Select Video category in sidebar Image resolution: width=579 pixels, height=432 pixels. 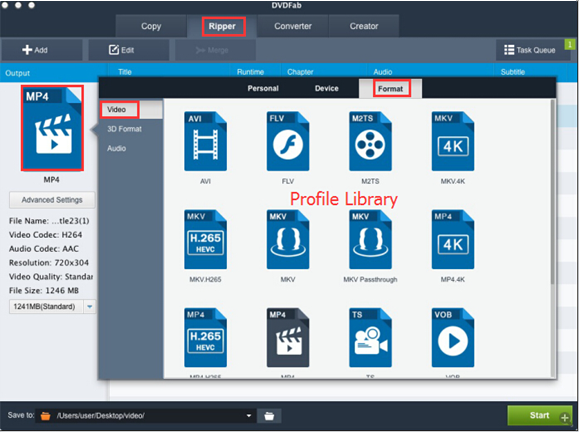pyautogui.click(x=131, y=110)
